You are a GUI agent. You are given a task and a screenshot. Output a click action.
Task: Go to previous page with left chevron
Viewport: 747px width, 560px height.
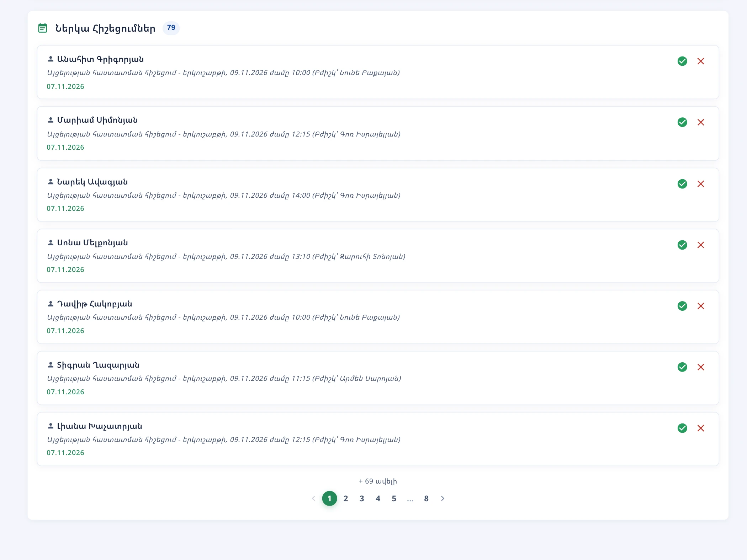313,498
